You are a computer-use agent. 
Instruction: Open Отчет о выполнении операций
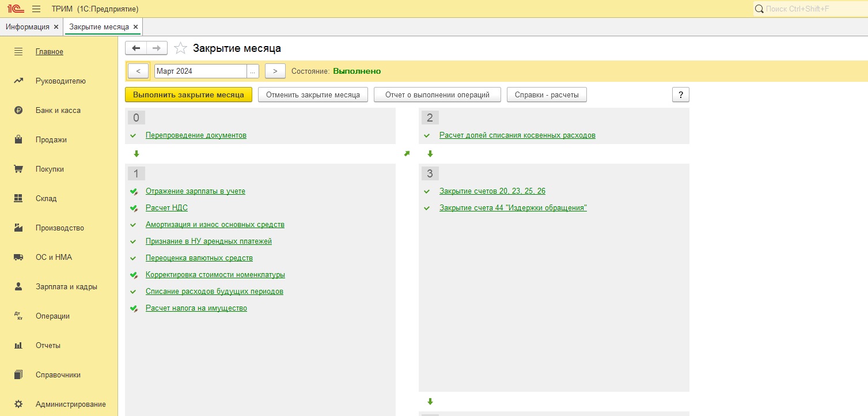coord(437,95)
